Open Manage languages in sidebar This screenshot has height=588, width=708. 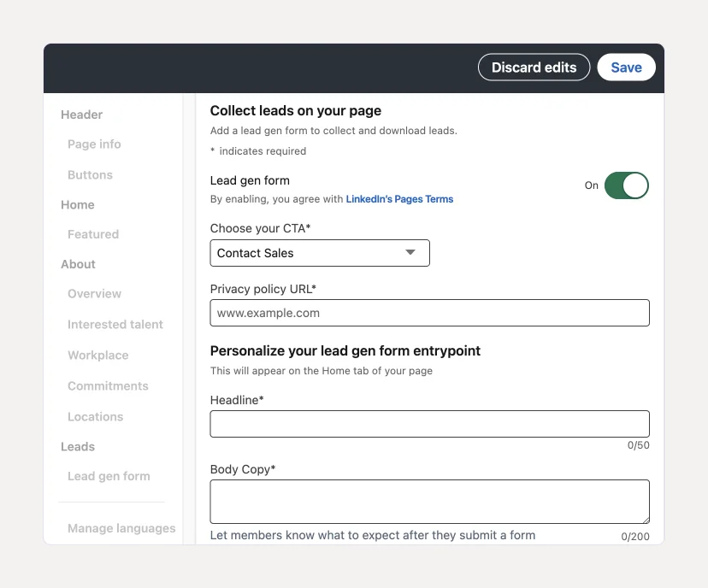click(121, 528)
